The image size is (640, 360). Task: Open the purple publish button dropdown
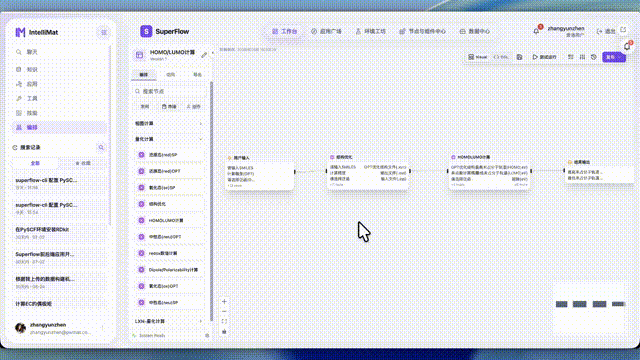[620, 57]
